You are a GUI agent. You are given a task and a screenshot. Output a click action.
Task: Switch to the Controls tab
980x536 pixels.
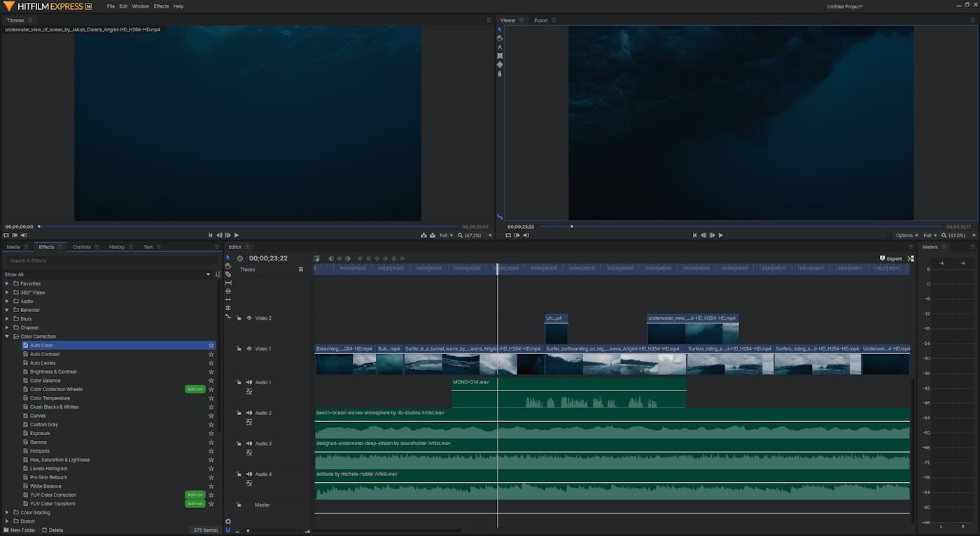pyautogui.click(x=81, y=247)
